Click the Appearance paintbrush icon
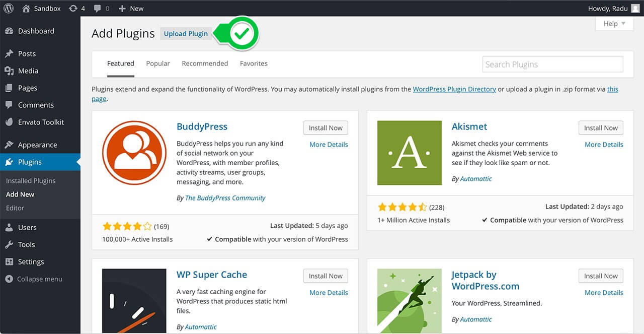This screenshot has height=334, width=644. pyautogui.click(x=9, y=145)
